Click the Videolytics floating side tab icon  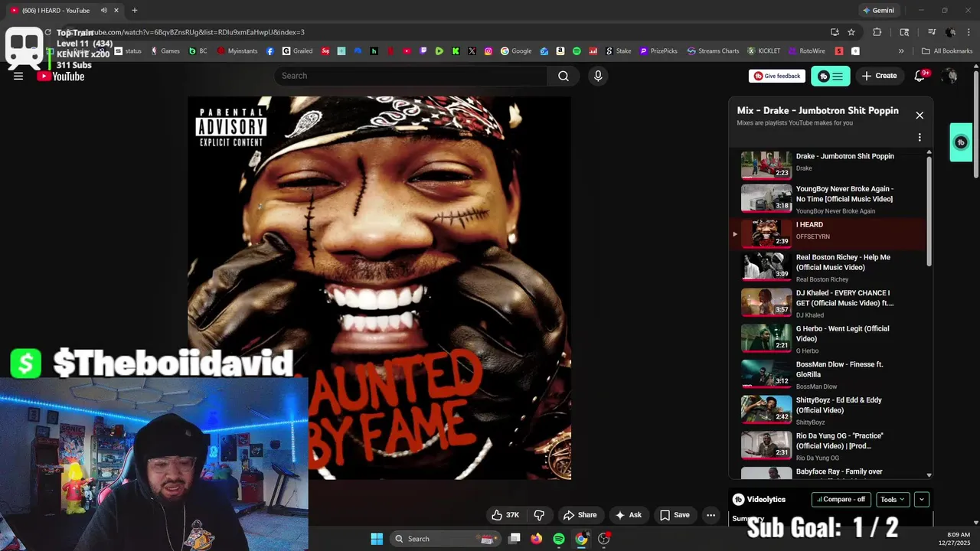tap(961, 142)
